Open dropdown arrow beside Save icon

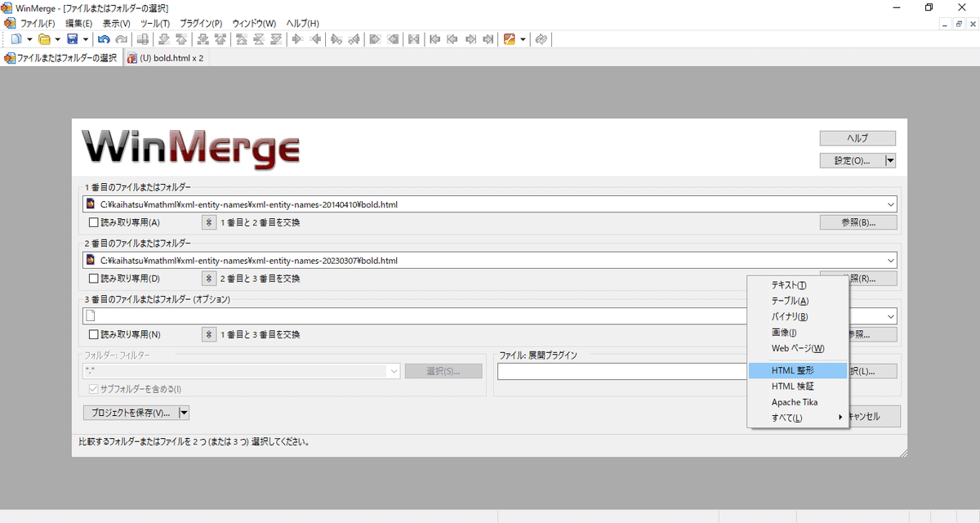pos(86,39)
